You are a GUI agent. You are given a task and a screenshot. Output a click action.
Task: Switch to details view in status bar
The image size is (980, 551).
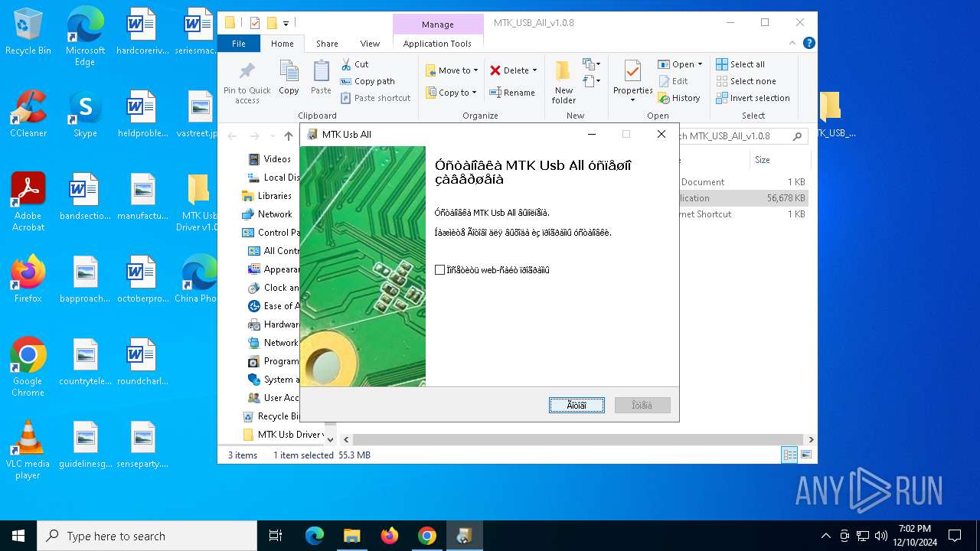point(789,455)
